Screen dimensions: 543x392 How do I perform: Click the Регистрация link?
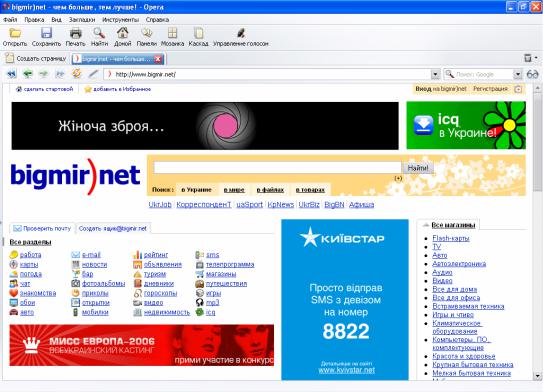click(490, 89)
